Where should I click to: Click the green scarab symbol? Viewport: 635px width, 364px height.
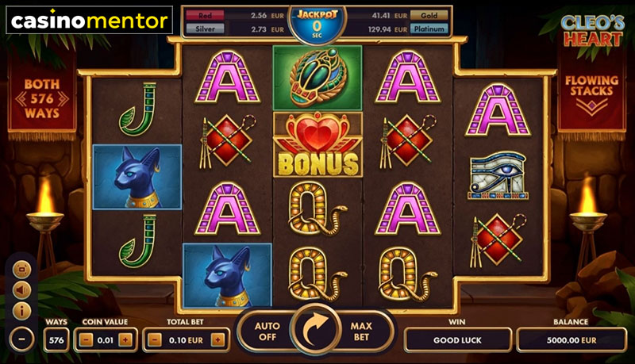pyautogui.click(x=318, y=78)
